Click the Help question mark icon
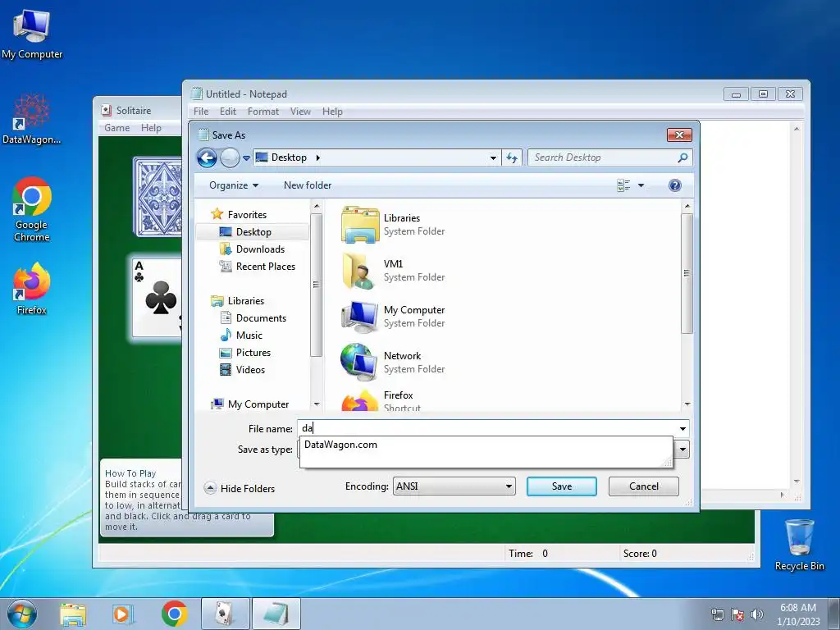 pos(675,185)
